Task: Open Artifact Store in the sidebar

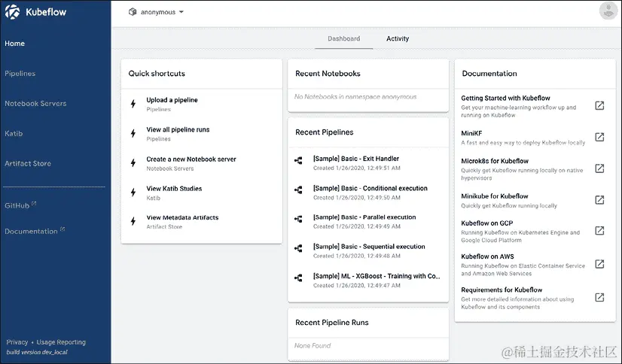Action: (x=28, y=164)
